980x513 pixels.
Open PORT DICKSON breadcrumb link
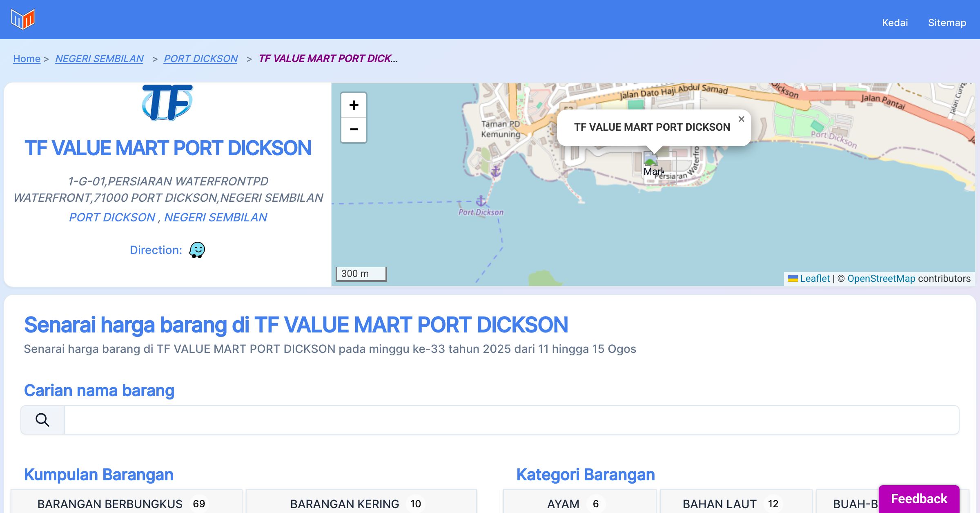click(200, 58)
